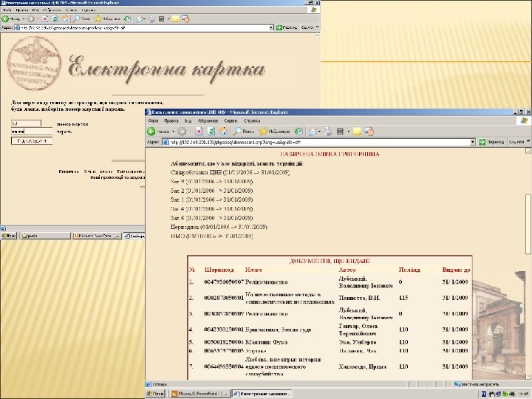The image size is (532, 399).
Task: Expand address bar dropdown in front IE window
Action: [473, 142]
